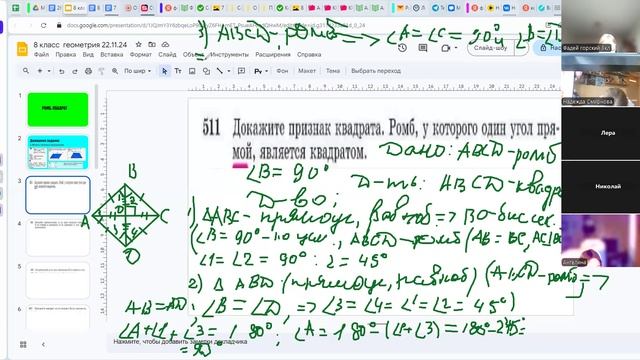The height and width of the screenshot is (360, 640).
Task: Select the text box tool
Action: (x=178, y=71)
